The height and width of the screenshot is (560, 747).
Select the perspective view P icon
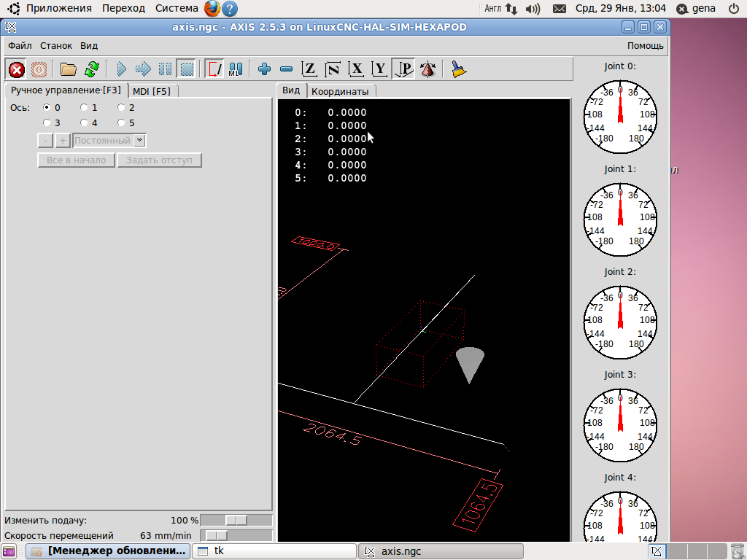click(x=404, y=69)
